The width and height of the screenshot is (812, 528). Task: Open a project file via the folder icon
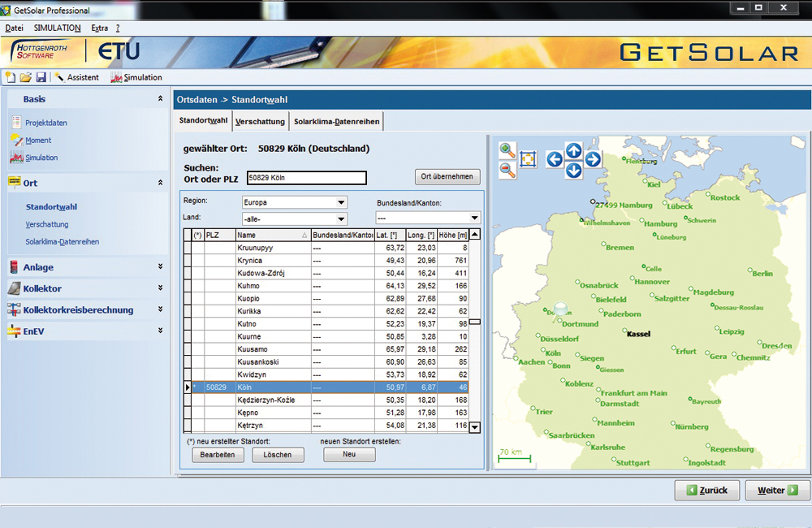25,78
